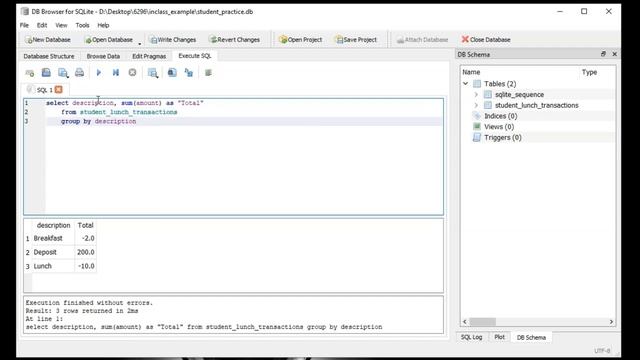The image size is (640, 360).
Task: Select DB Schema bottom tab
Action: coord(531,338)
